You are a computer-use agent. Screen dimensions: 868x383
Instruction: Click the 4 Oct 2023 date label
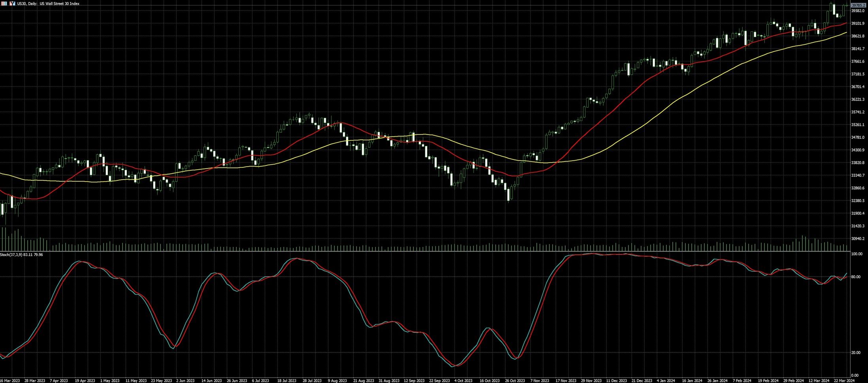coord(463,381)
